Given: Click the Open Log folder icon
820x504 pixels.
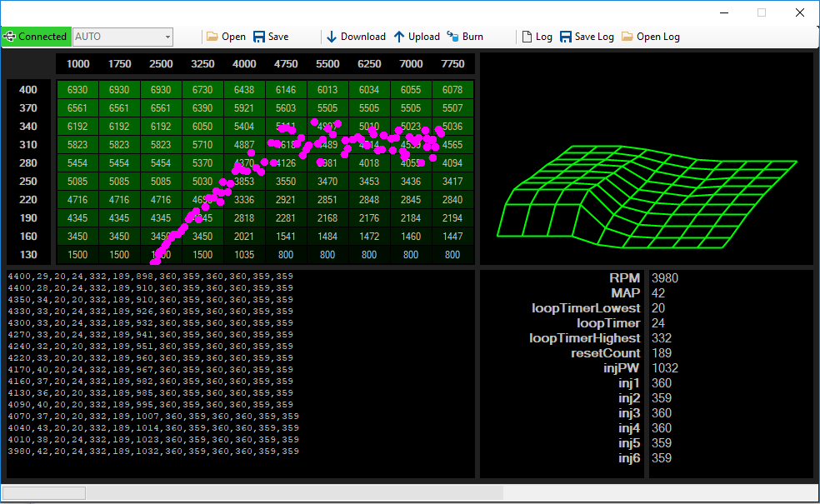Looking at the screenshot, I should 627,37.
